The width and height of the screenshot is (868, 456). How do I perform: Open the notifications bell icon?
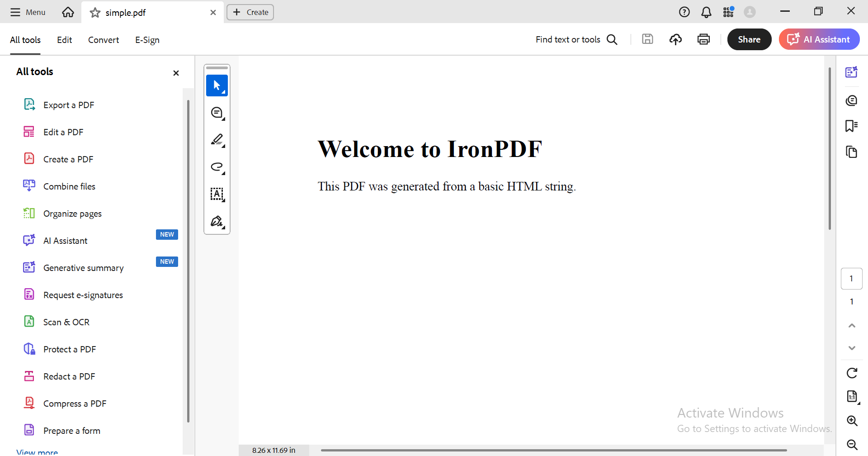click(706, 12)
